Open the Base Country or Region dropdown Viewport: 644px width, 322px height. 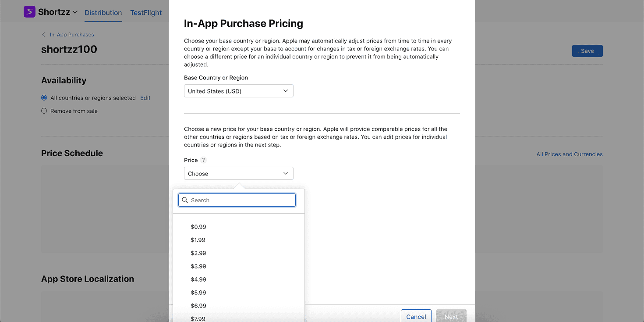pyautogui.click(x=238, y=91)
